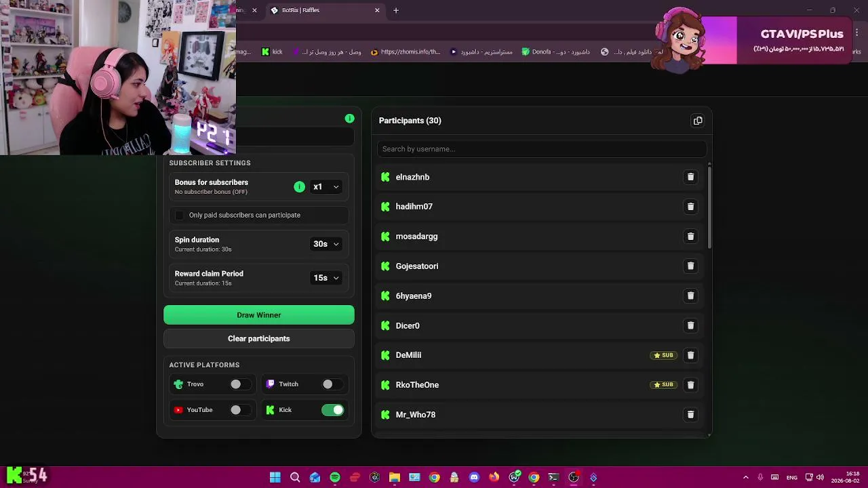The height and width of the screenshot is (488, 868).
Task: Remove RkoTheOne using trash icon
Action: pos(690,385)
